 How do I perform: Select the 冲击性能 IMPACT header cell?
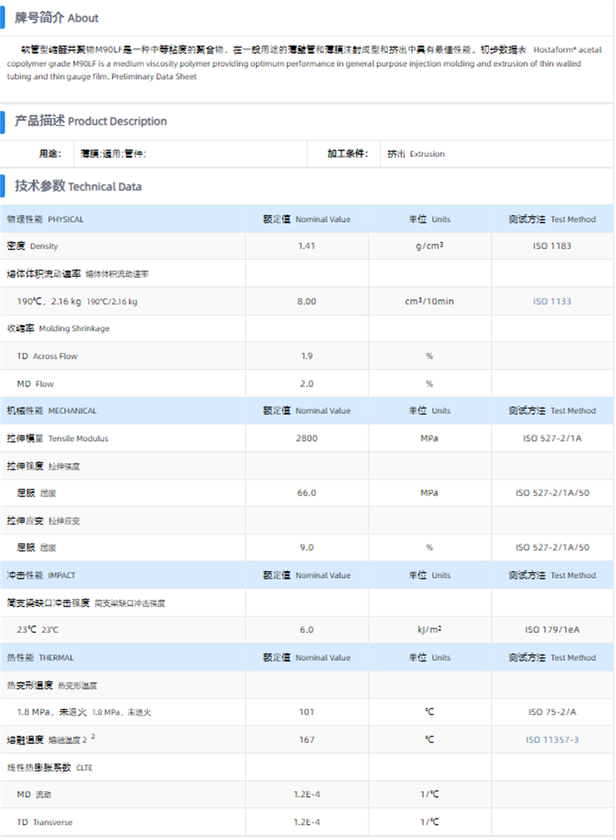point(42,575)
